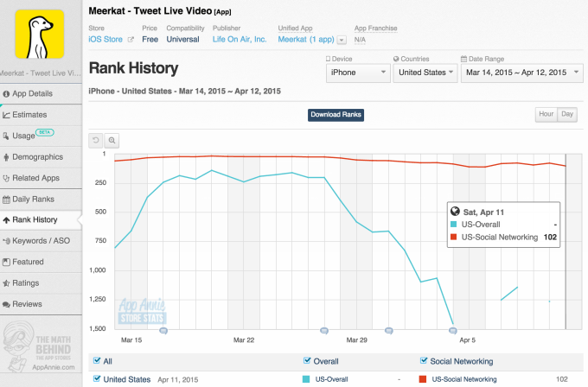588x387 pixels.
Task: Click the US-Social Networking red swatch
Action: [x=423, y=379]
